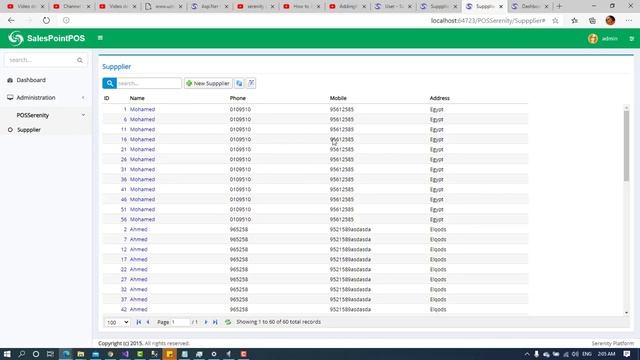Click the green pager refresh icon

(x=228, y=322)
